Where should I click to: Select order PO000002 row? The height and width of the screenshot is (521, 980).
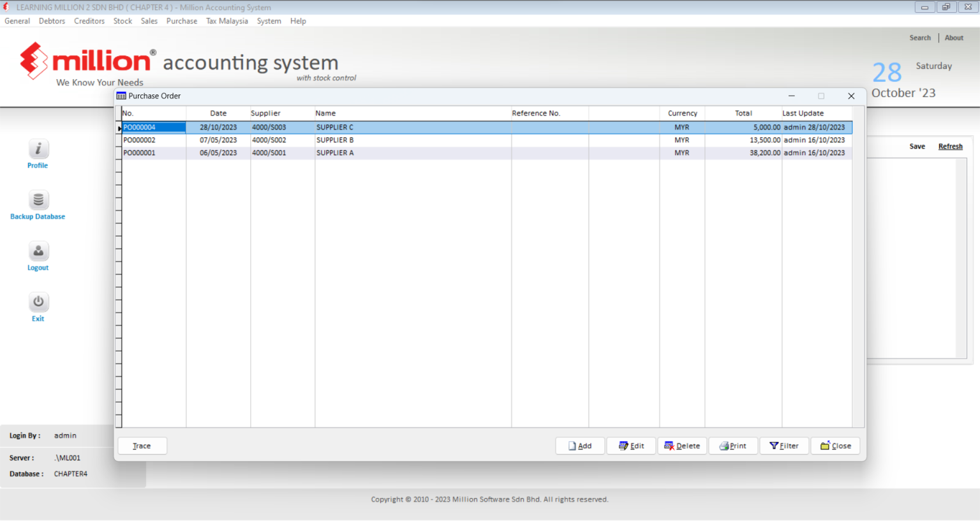click(487, 140)
